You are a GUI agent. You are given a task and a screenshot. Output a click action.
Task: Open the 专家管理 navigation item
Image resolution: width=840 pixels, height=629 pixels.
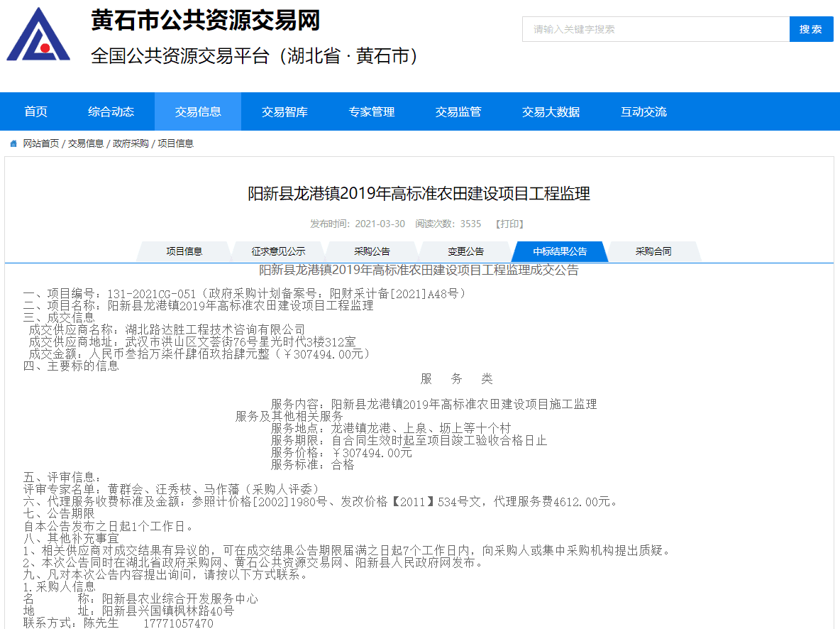pyautogui.click(x=371, y=111)
